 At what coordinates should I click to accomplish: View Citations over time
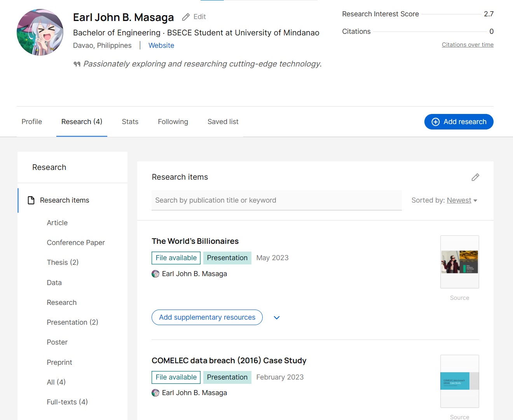click(468, 44)
